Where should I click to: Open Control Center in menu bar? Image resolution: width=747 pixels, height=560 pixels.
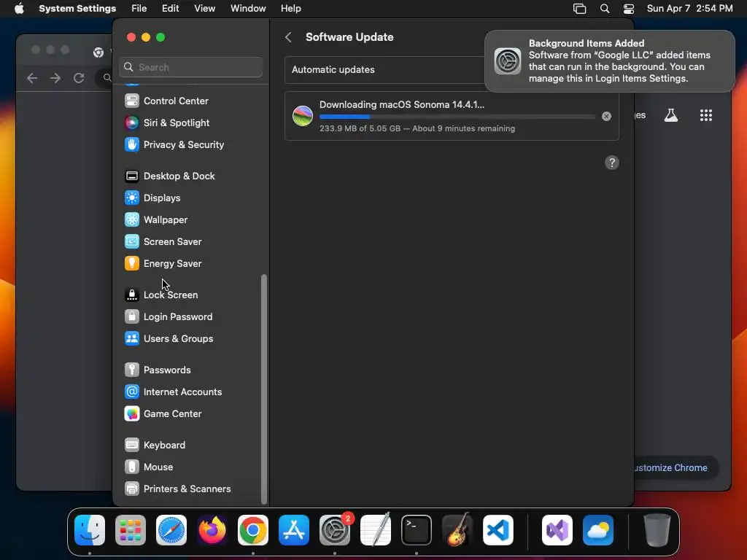[x=629, y=9]
